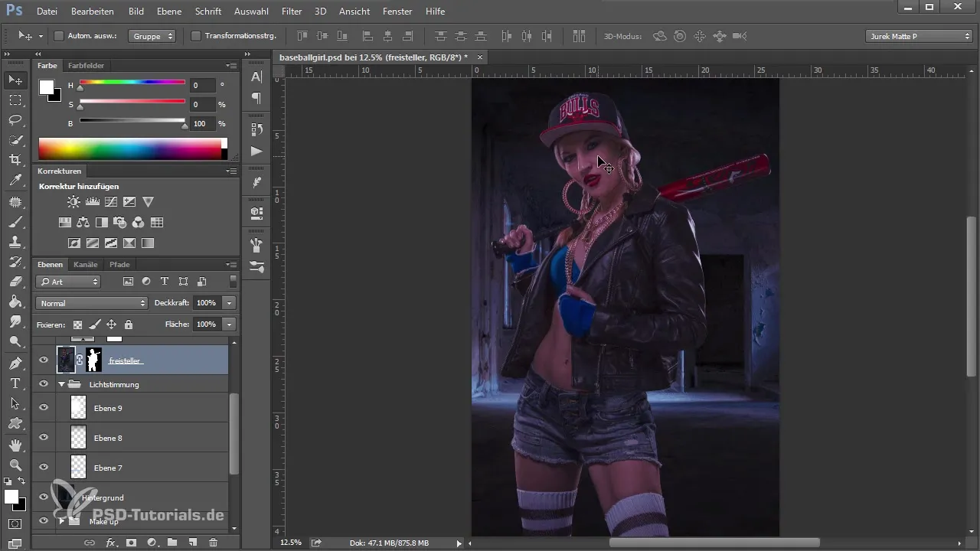Image resolution: width=980 pixels, height=551 pixels.
Task: Add a Levels adjustment
Action: point(93,202)
